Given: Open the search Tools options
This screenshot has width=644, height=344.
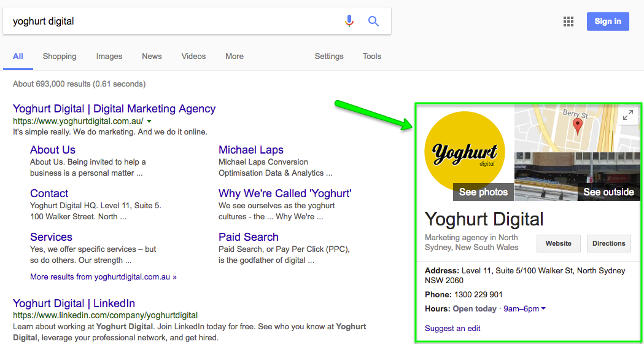Looking at the screenshot, I should point(371,57).
